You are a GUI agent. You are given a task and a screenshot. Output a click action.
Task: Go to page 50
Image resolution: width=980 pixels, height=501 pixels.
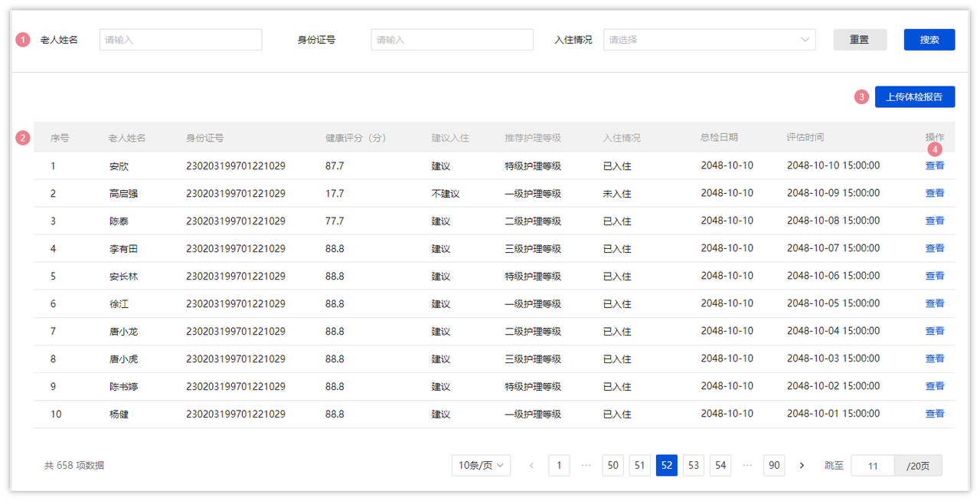612,465
